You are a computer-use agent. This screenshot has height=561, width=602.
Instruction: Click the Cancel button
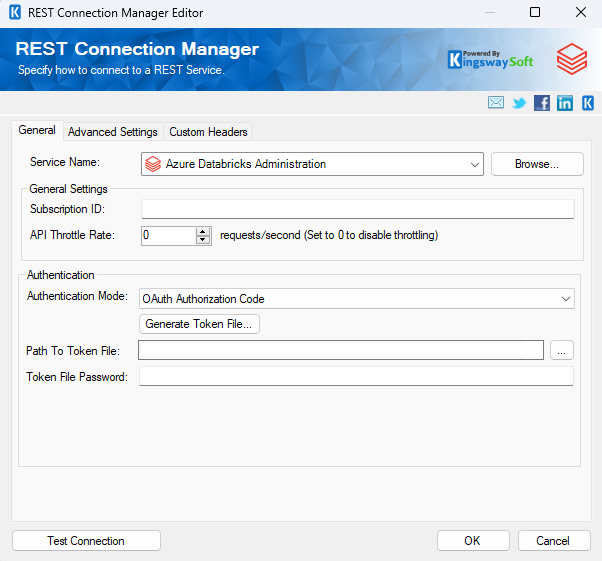pos(554,541)
